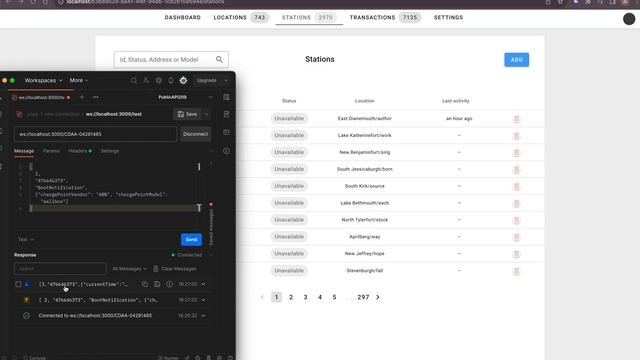
Task: Click the invite user icon in Postman
Action: point(146,80)
